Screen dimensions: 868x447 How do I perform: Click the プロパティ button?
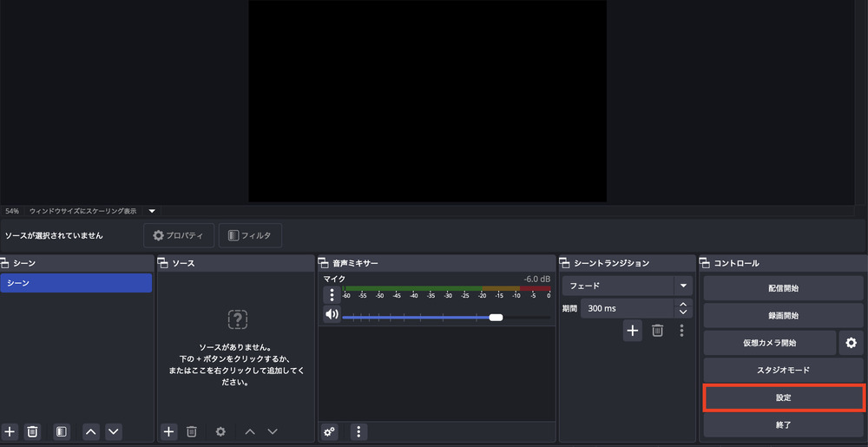[x=179, y=236]
